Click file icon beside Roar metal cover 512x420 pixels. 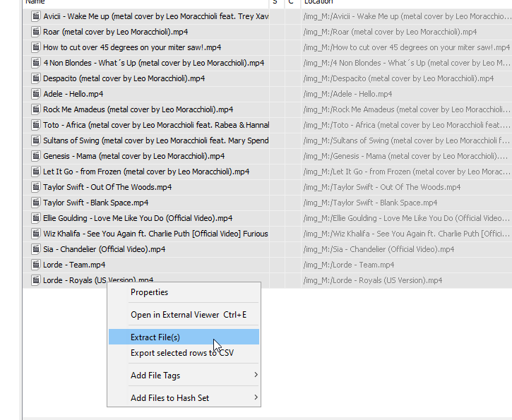[x=35, y=32]
